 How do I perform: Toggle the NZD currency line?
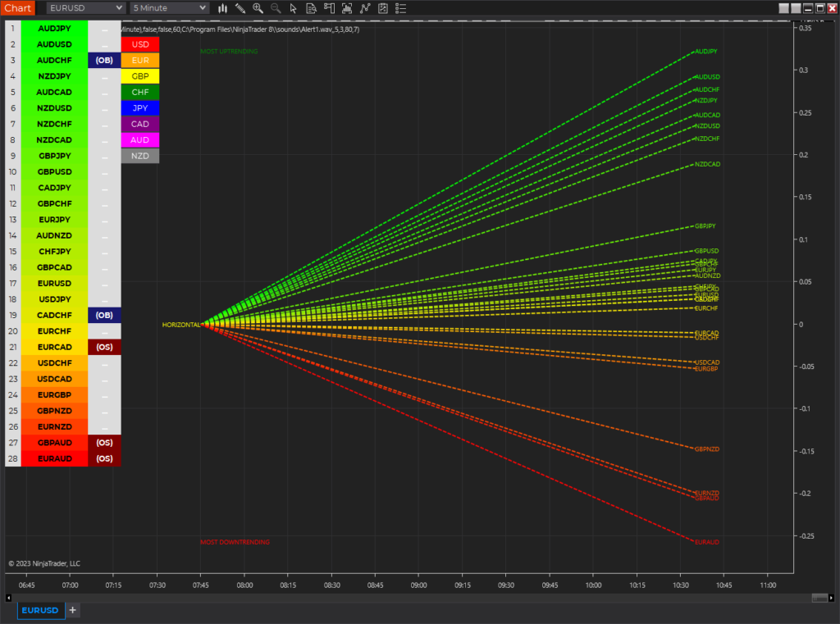(x=140, y=155)
